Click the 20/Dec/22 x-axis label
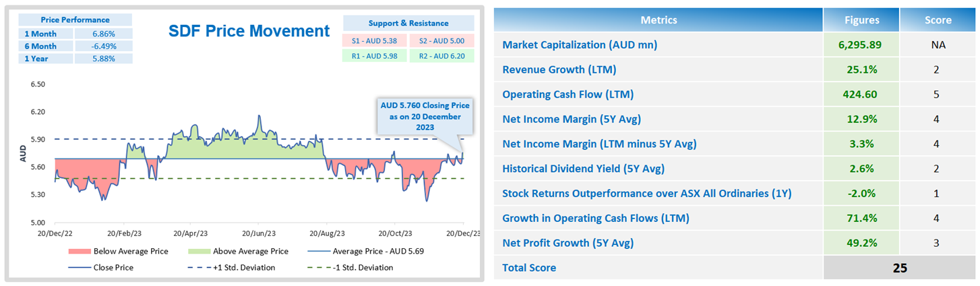Image resolution: width=980 pixels, height=286 pixels. [x=55, y=233]
